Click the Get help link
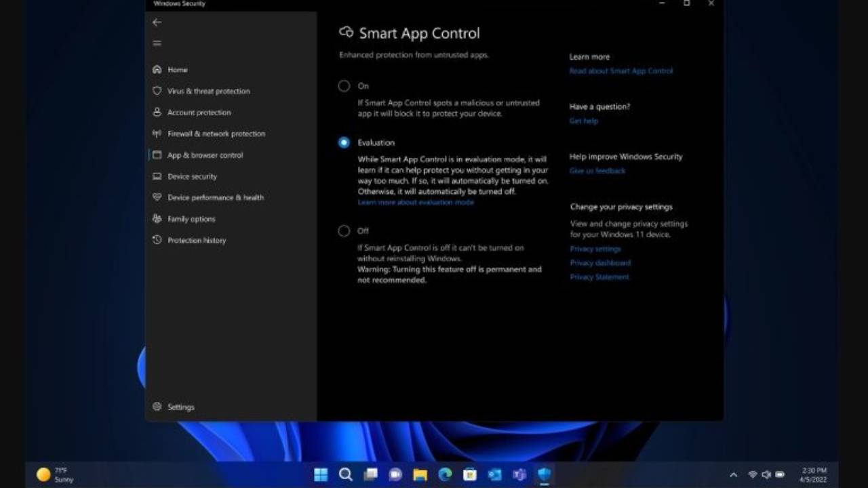This screenshot has height=488, width=868. [x=584, y=121]
